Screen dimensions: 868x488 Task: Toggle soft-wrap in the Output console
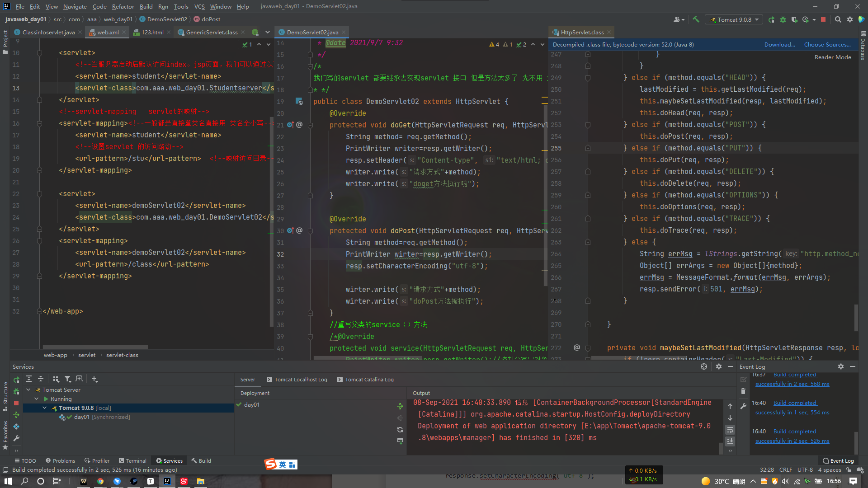point(730,430)
